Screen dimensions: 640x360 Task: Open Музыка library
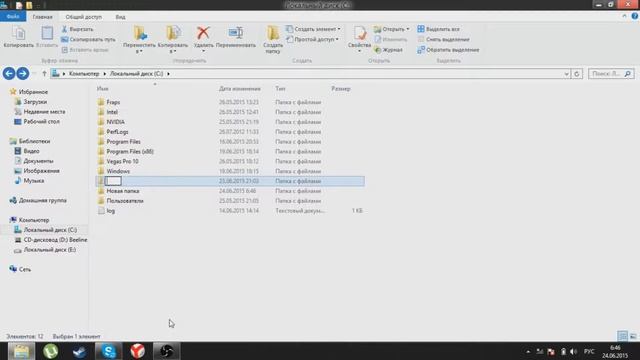[x=33, y=180]
